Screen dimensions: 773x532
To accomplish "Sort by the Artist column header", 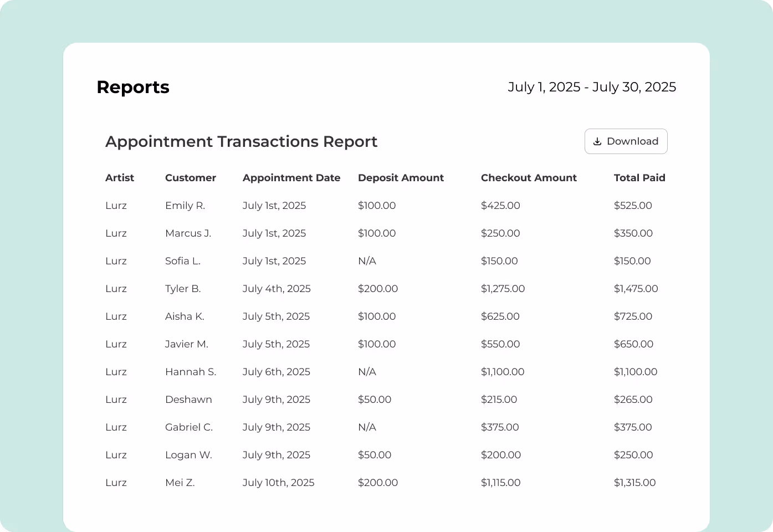I will tap(120, 178).
